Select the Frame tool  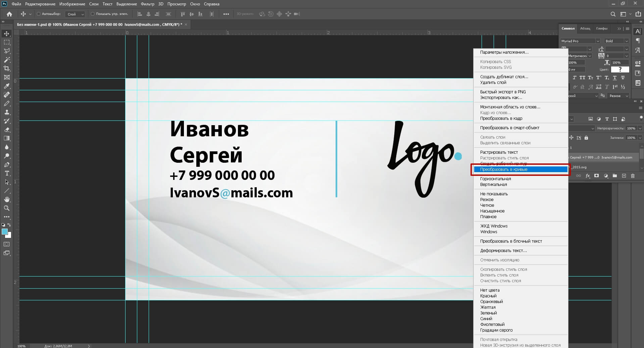click(x=6, y=77)
